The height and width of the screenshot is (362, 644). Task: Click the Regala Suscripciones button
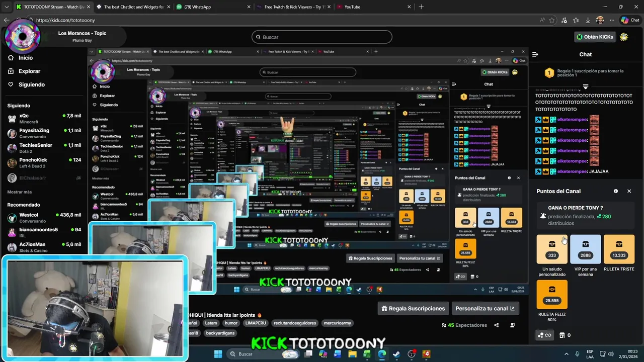(413, 309)
